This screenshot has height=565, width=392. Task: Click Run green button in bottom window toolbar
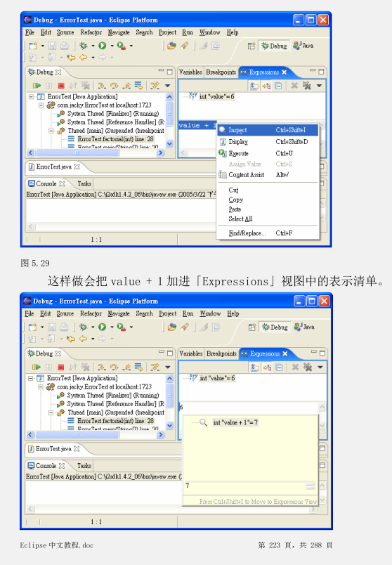(x=103, y=327)
